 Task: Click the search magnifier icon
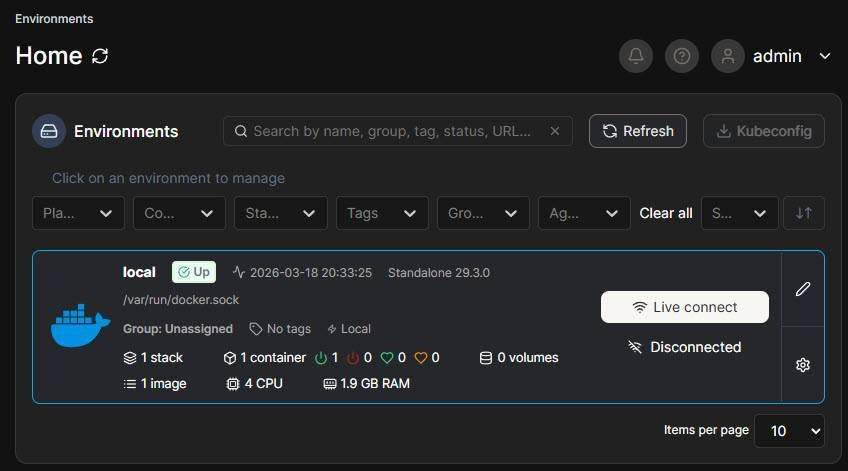[241, 131]
